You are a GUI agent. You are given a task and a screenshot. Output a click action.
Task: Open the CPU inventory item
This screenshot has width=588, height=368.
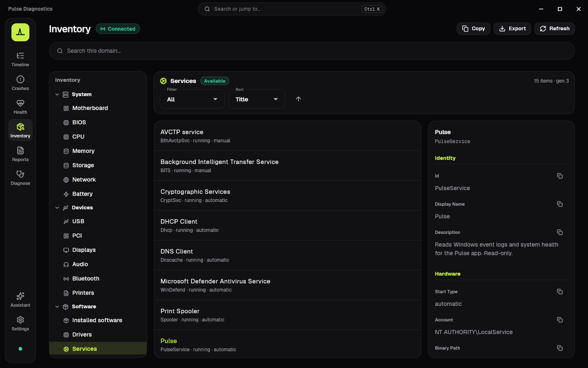[x=98, y=137]
